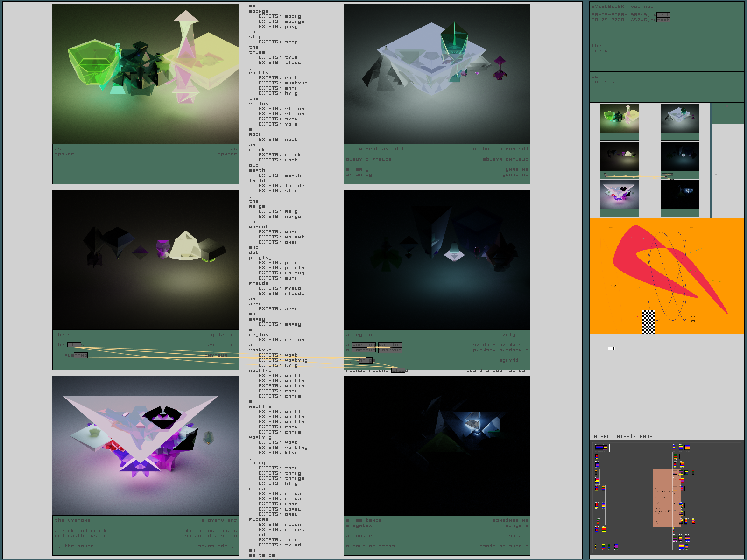Click the large green sponge render image
Viewport: 747px width, 560px height.
pos(146,74)
